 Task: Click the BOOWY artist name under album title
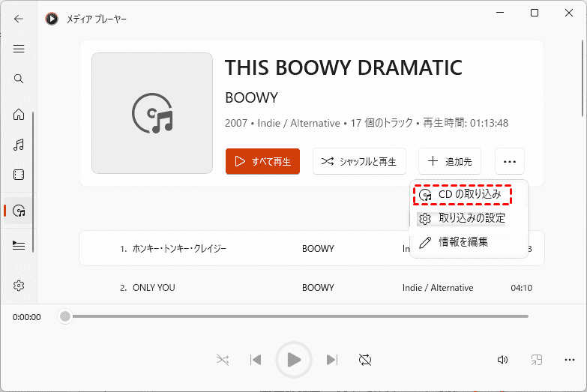pyautogui.click(x=251, y=97)
